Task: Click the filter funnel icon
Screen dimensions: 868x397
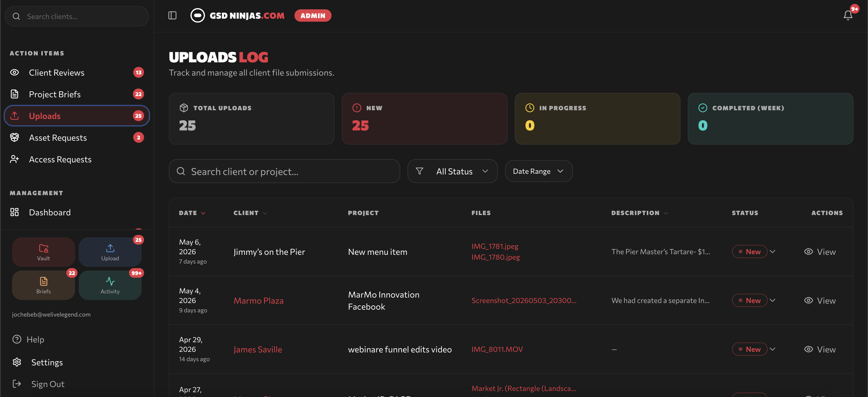Action: [x=419, y=171]
